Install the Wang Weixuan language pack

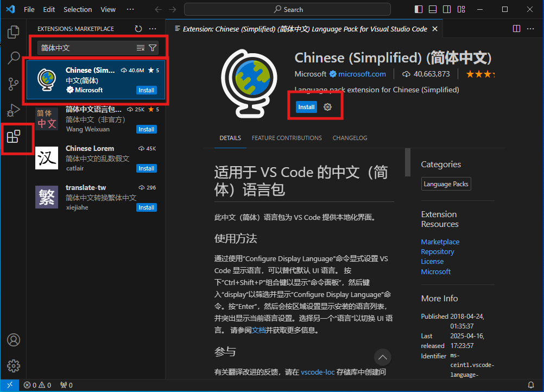point(147,129)
